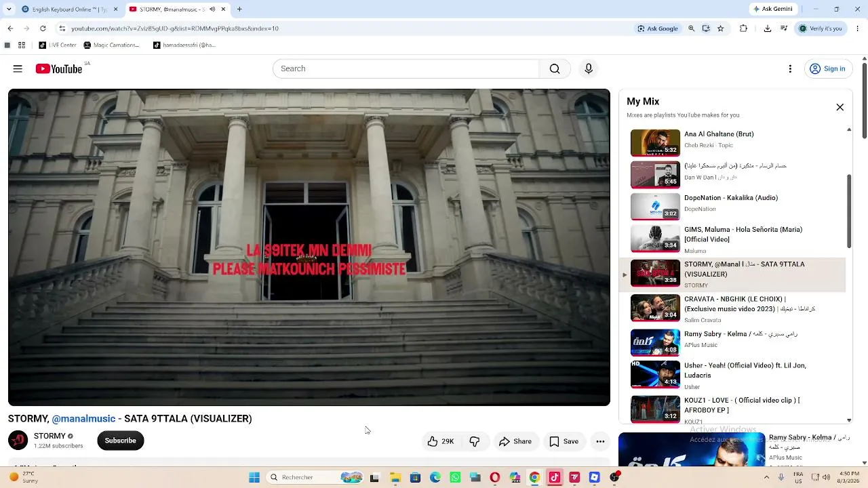The image size is (868, 488).
Task: Start voice search with microphone icon
Action: tap(589, 68)
